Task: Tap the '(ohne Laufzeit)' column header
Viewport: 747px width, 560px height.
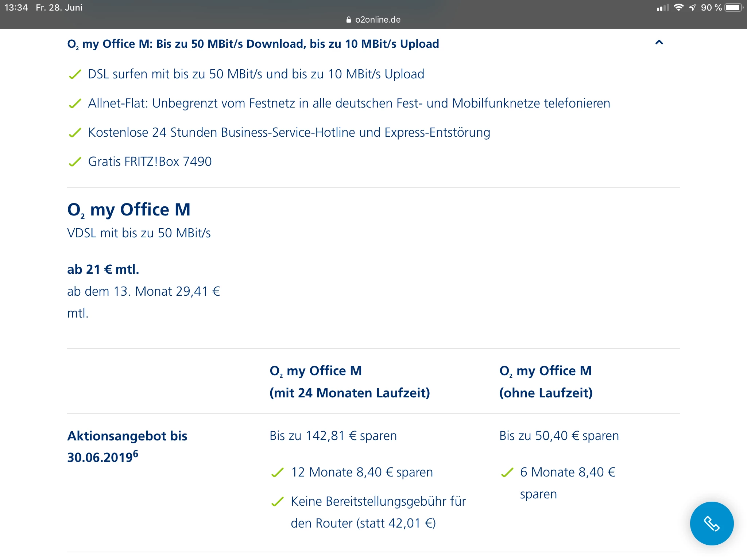Action: tap(546, 393)
